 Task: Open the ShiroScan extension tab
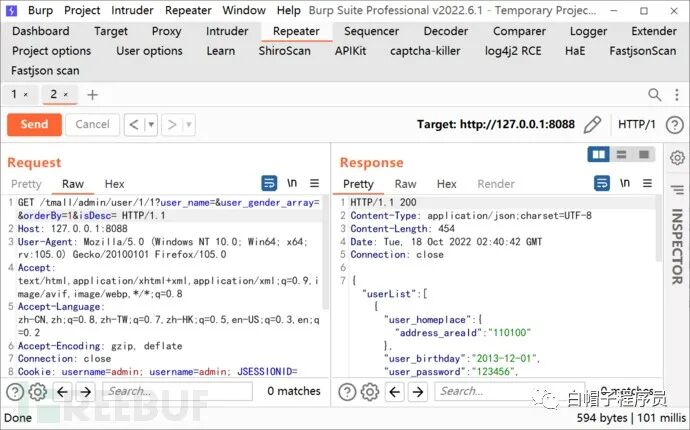pyautogui.click(x=284, y=51)
